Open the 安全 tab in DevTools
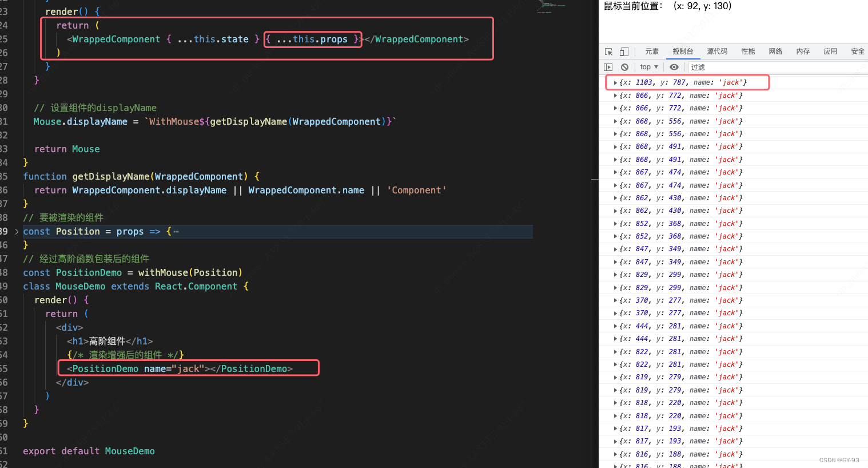The width and height of the screenshot is (868, 468). pos(858,51)
